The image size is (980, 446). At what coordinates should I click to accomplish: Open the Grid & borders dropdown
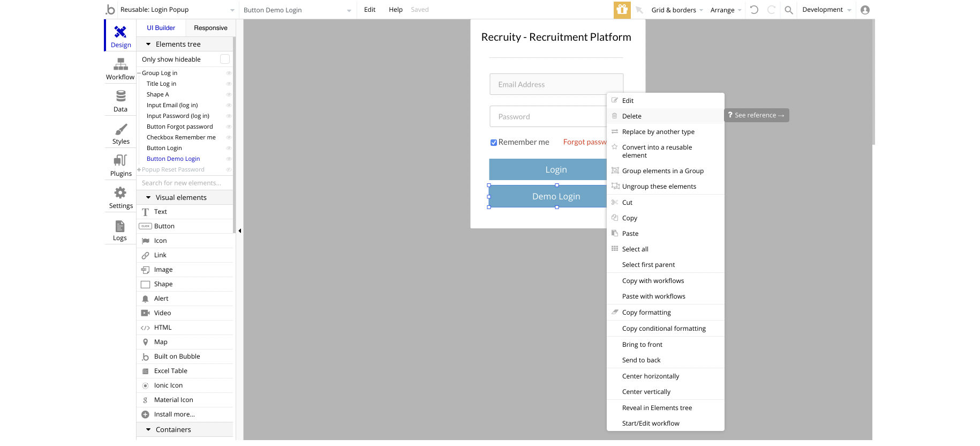677,10
